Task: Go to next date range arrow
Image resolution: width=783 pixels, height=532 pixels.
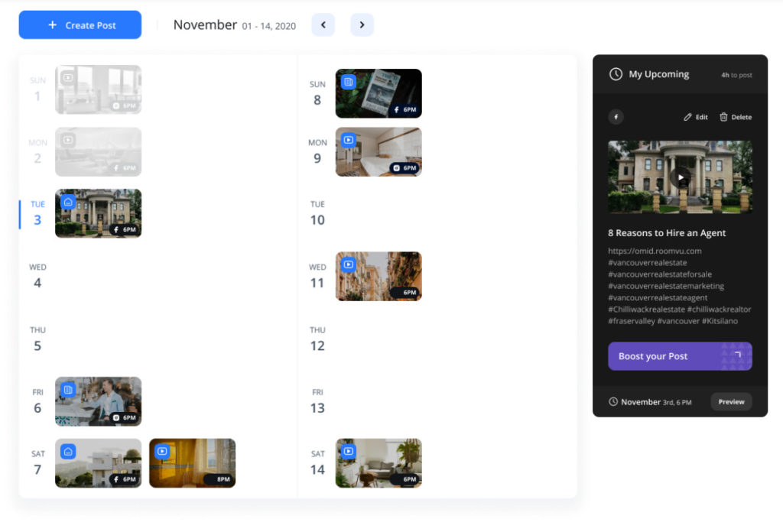Action: [x=362, y=25]
